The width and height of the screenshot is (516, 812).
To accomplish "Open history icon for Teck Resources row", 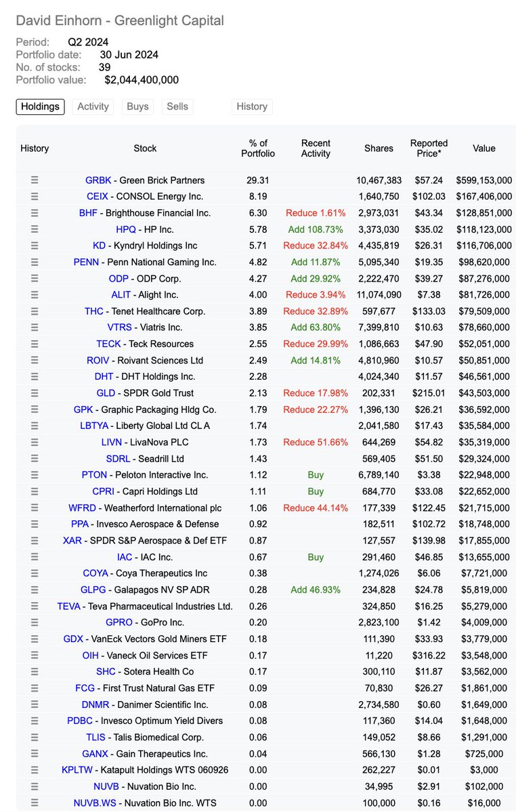I will click(x=35, y=344).
